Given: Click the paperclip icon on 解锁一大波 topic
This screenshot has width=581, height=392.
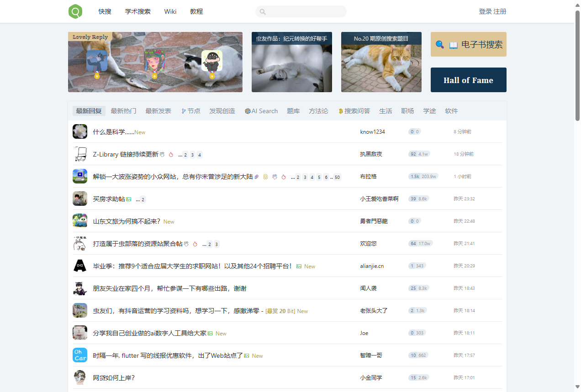Looking at the screenshot, I should tap(256, 177).
